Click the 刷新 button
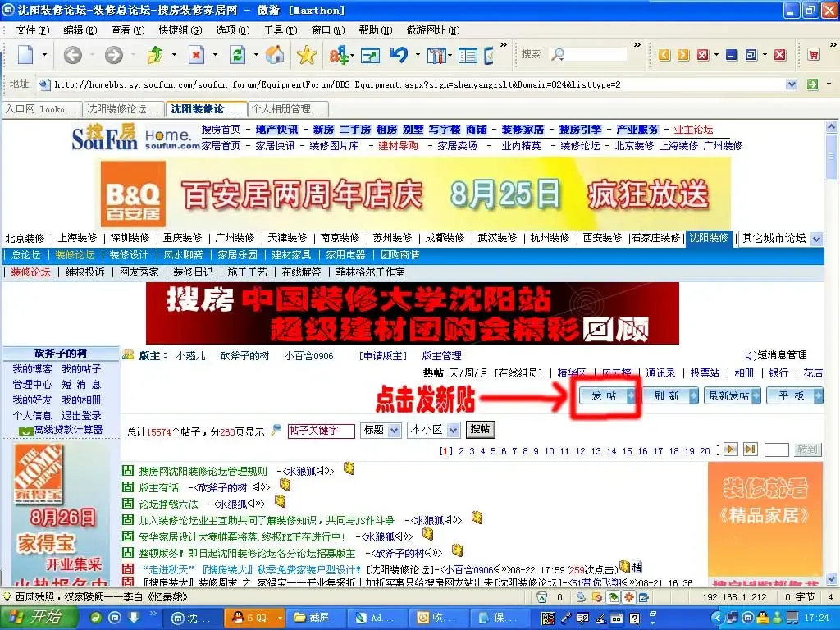 [x=669, y=396]
